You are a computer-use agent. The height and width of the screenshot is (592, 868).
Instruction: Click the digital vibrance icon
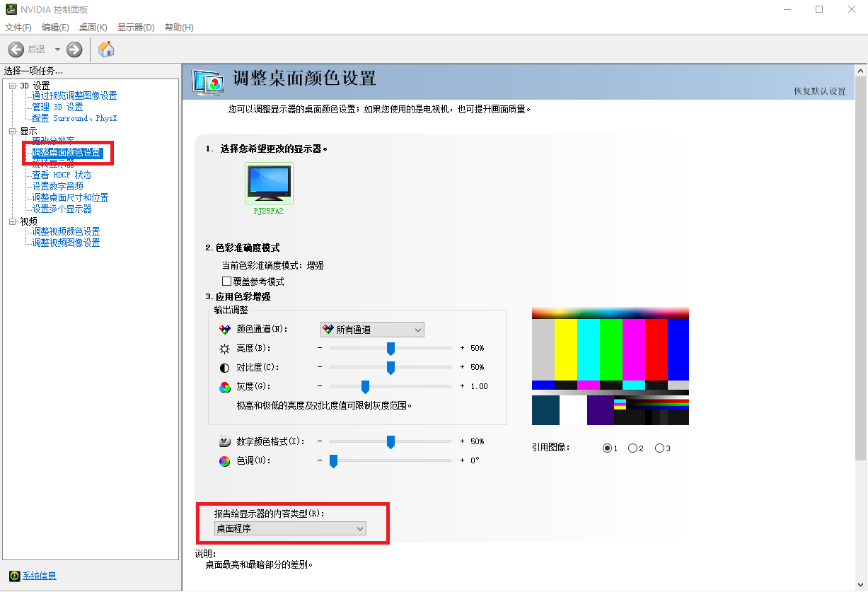click(x=225, y=441)
